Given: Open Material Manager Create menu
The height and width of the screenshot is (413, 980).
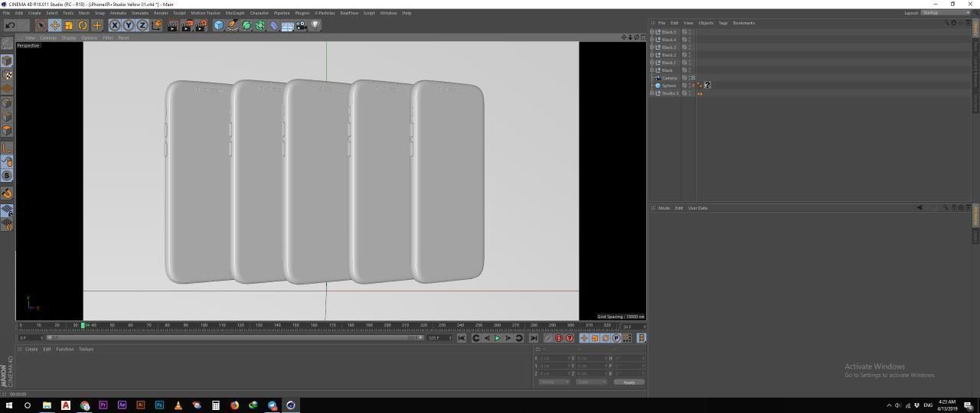Looking at the screenshot, I should point(31,350).
